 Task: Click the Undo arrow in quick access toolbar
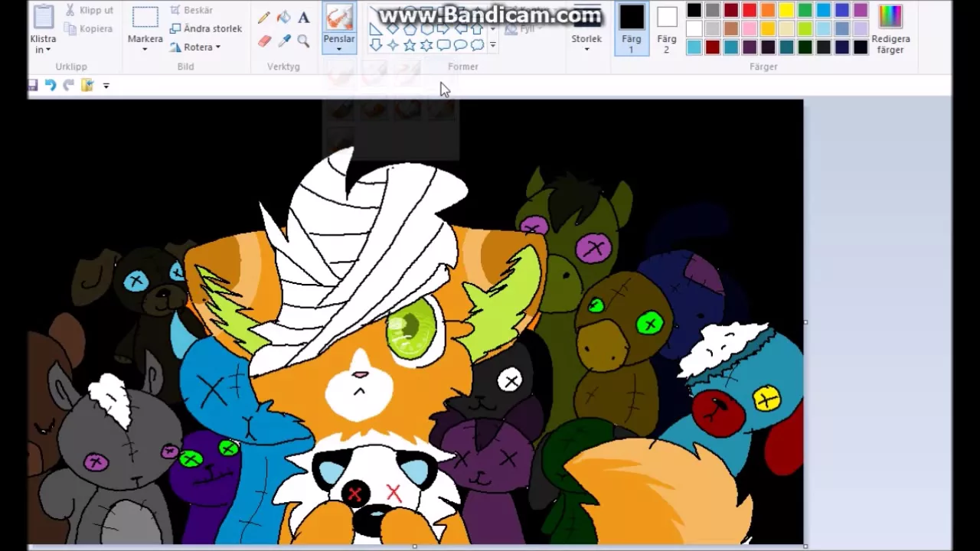(51, 85)
